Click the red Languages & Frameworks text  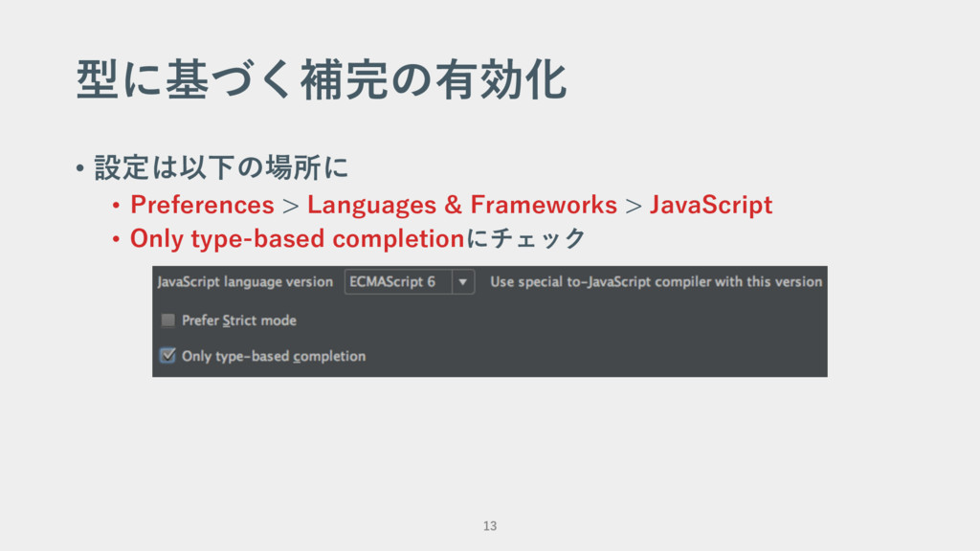462,205
